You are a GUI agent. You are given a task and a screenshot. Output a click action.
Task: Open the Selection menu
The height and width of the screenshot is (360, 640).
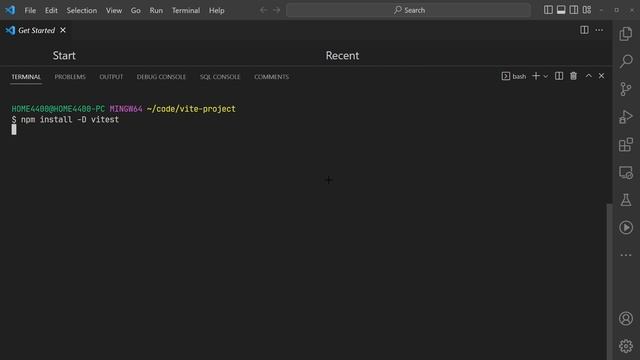pyautogui.click(x=82, y=10)
